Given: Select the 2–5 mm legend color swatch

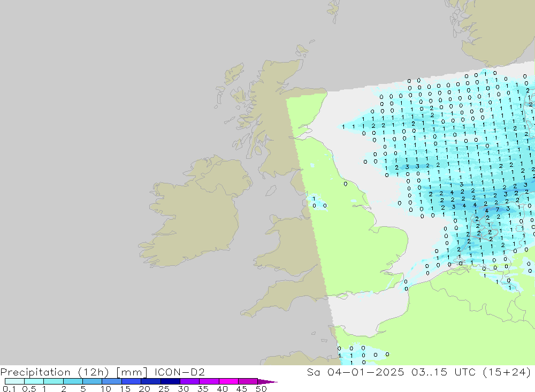Looking at the screenshot, I should click(73, 381).
